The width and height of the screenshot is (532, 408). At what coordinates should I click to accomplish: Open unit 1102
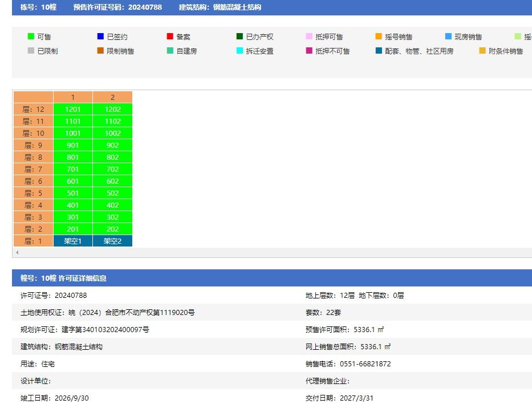(113, 121)
